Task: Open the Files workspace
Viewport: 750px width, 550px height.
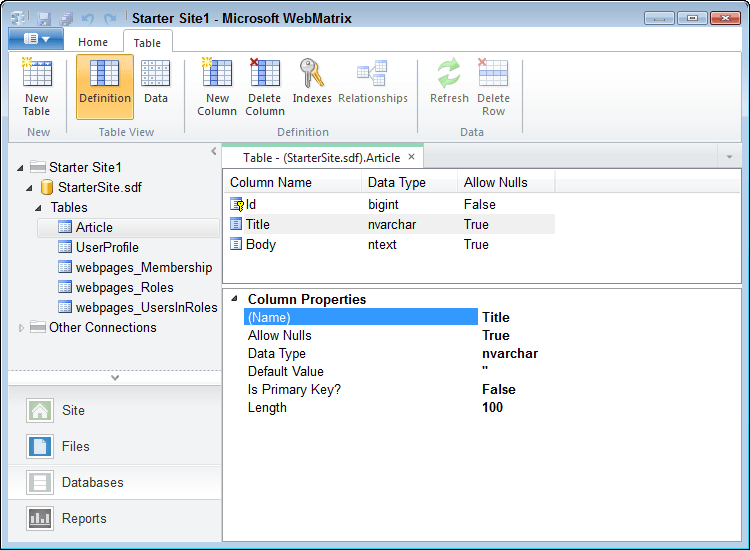Action: click(x=115, y=446)
